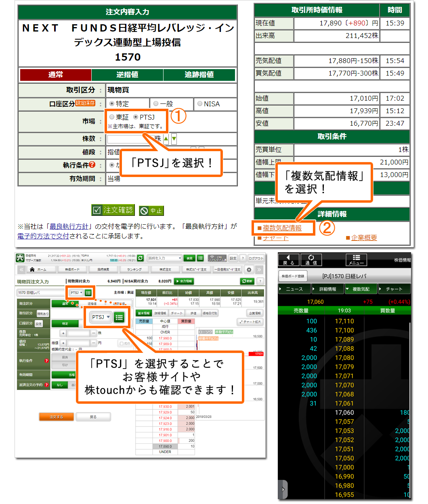Select the PTSJ market radio button
Image resolution: width=428 pixels, height=504 pixels.
pos(136,117)
